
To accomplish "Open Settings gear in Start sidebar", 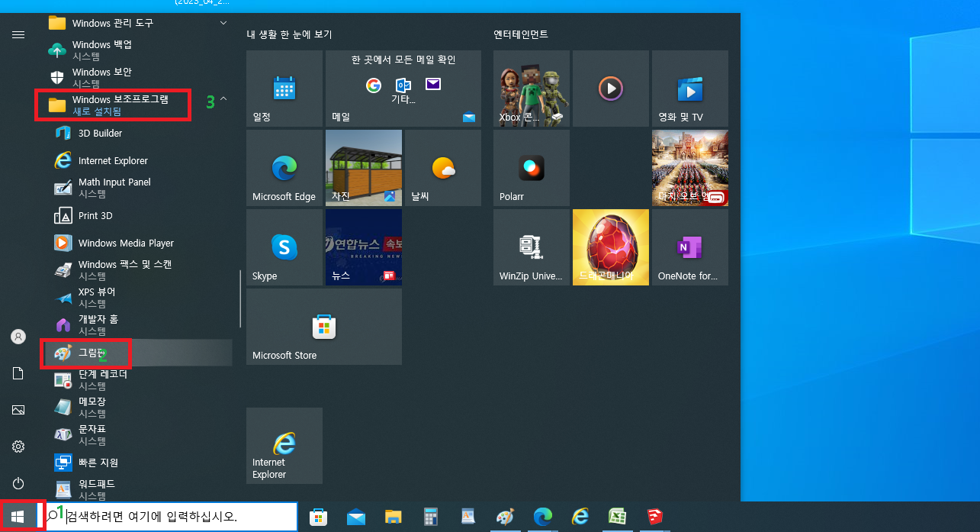I will pos(18,447).
